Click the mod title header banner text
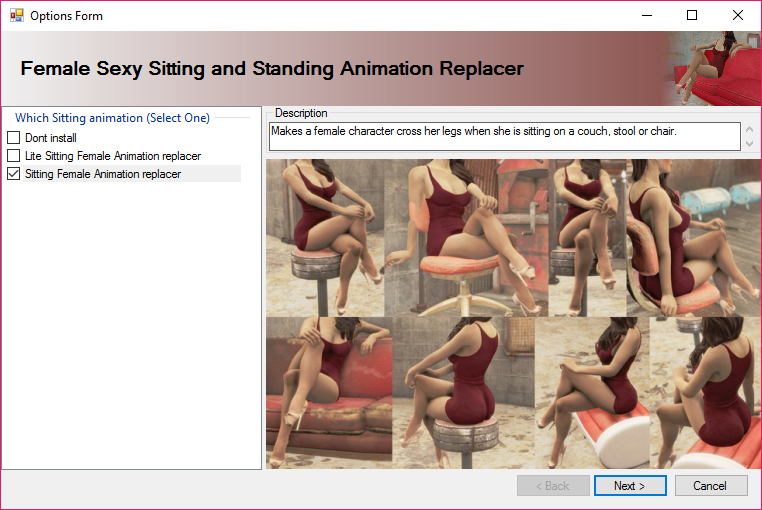The image size is (762, 510). tap(272, 69)
